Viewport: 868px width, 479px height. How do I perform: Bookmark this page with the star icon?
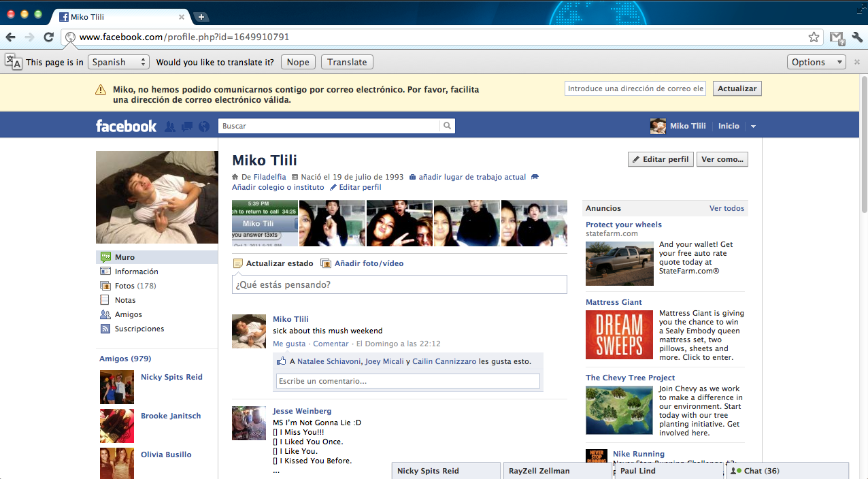coord(814,37)
